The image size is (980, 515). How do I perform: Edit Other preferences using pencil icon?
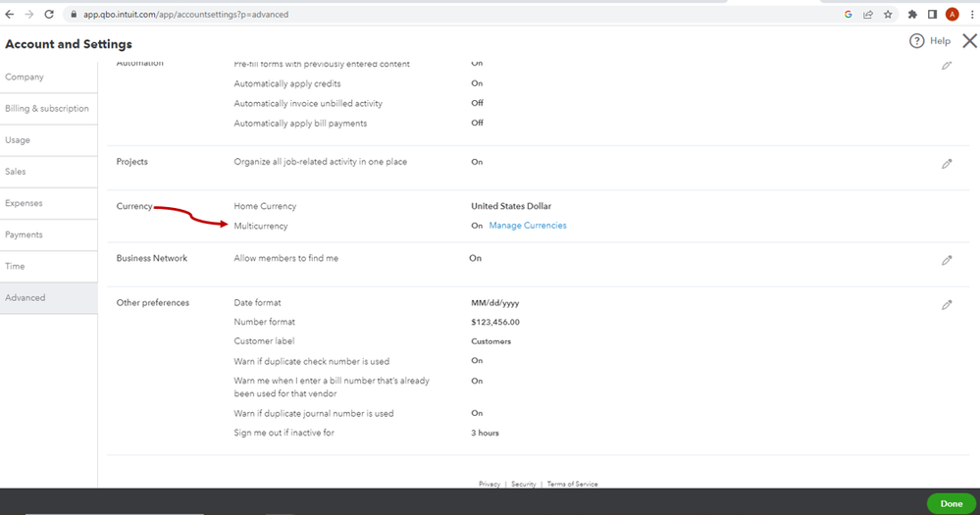tap(947, 305)
